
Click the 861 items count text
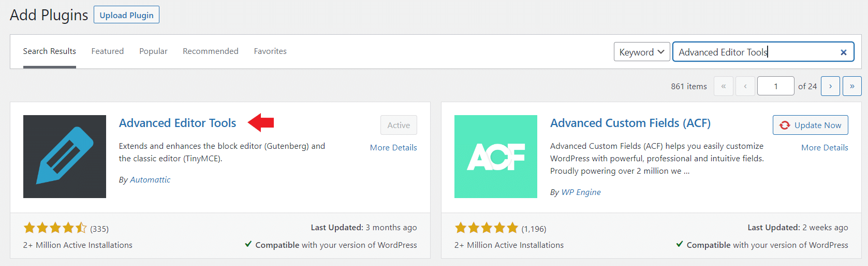point(689,87)
